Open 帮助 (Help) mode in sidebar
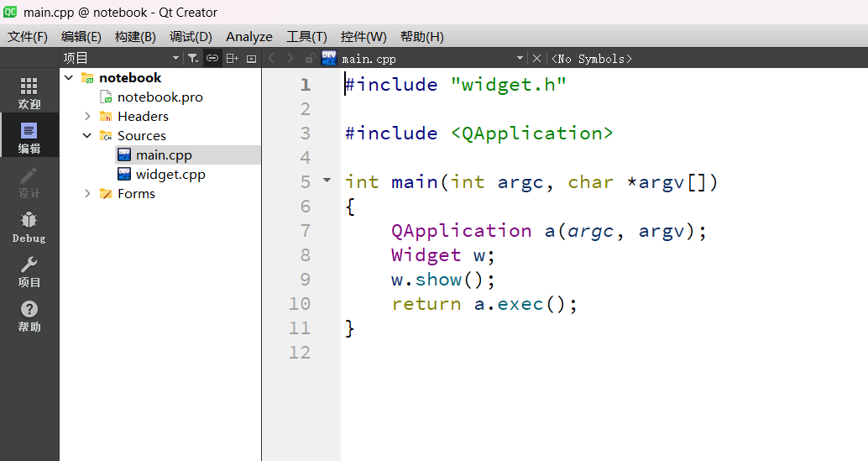 tap(29, 316)
